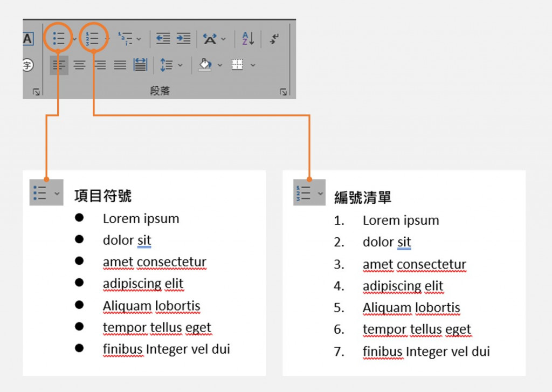Click the Sort A-Z icon
Image resolution: width=552 pixels, height=392 pixels.
pyautogui.click(x=248, y=38)
